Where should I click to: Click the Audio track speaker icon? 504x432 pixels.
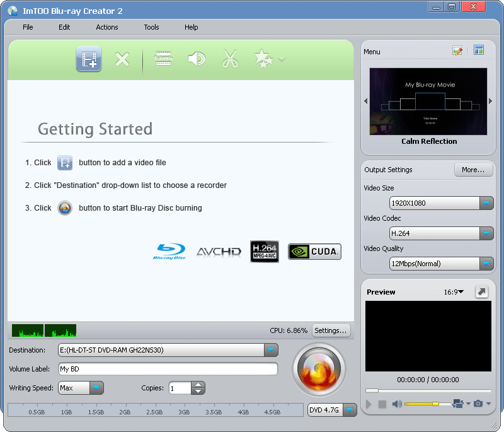point(197,59)
